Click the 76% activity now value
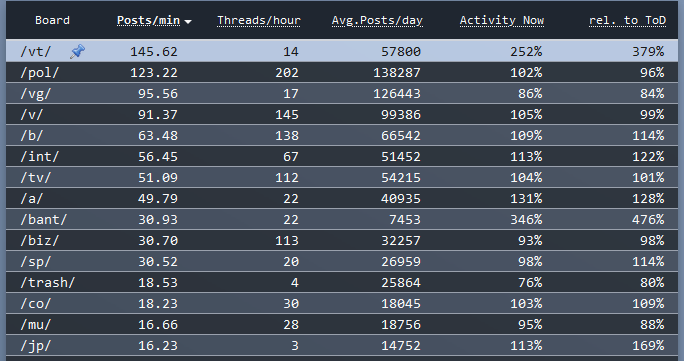 pyautogui.click(x=530, y=282)
